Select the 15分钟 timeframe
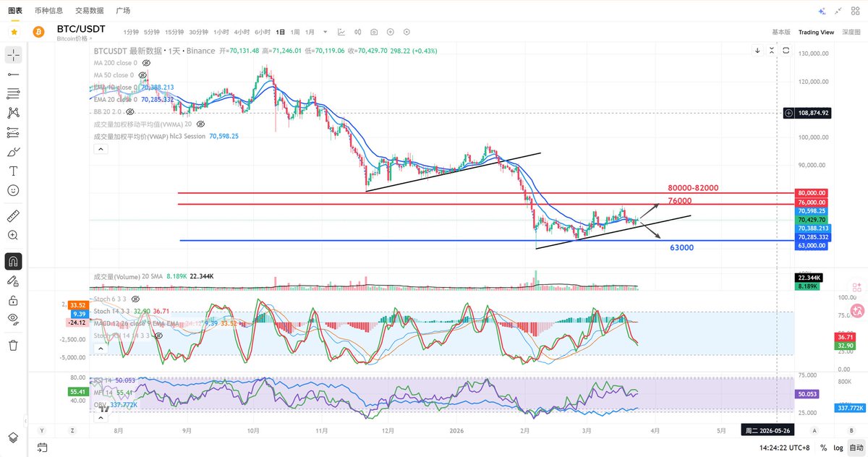Viewport: 868px width, 457px height. tap(174, 32)
